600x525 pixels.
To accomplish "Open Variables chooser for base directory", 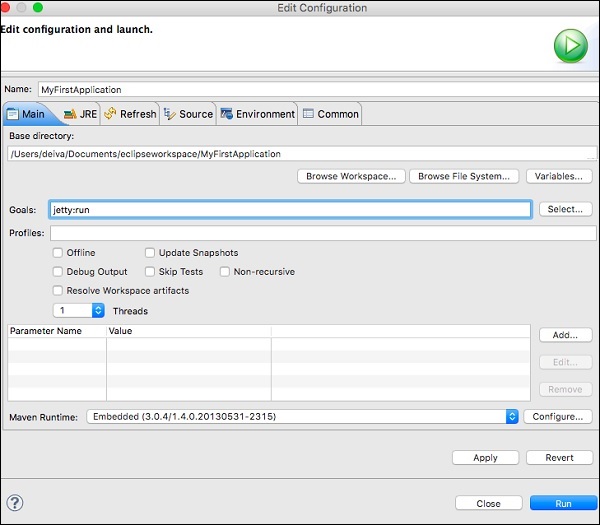I will pos(558,176).
